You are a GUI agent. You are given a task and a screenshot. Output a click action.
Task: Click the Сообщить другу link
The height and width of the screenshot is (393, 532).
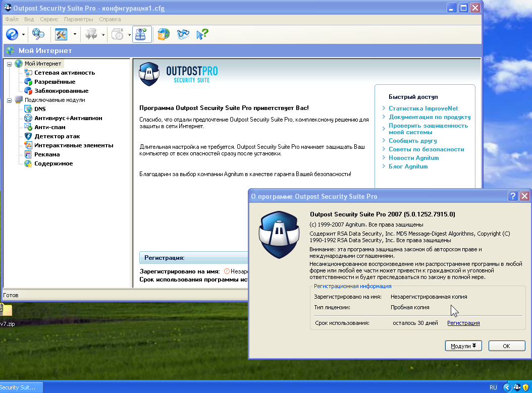pos(412,141)
